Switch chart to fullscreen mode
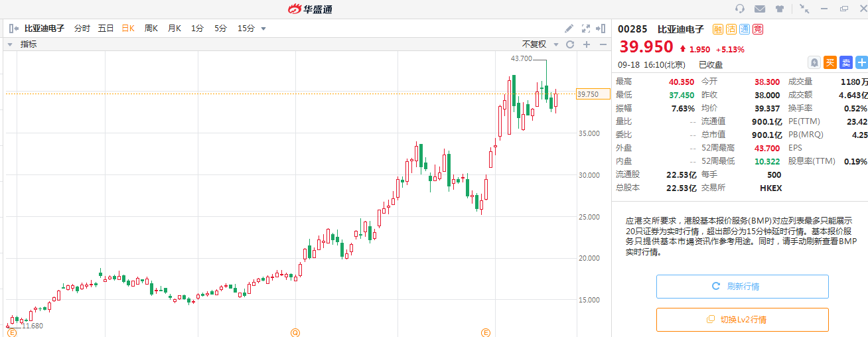This screenshot has height=337, width=868. [x=586, y=29]
